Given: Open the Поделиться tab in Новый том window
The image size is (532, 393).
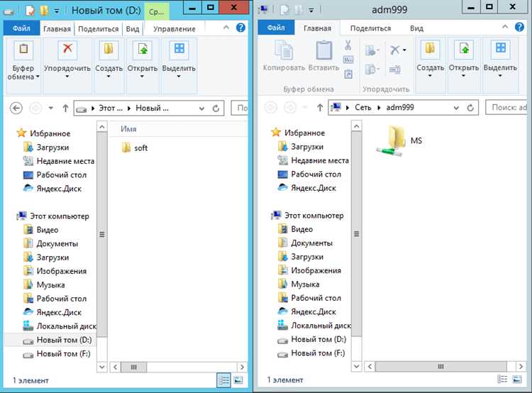Looking at the screenshot, I should (99, 29).
